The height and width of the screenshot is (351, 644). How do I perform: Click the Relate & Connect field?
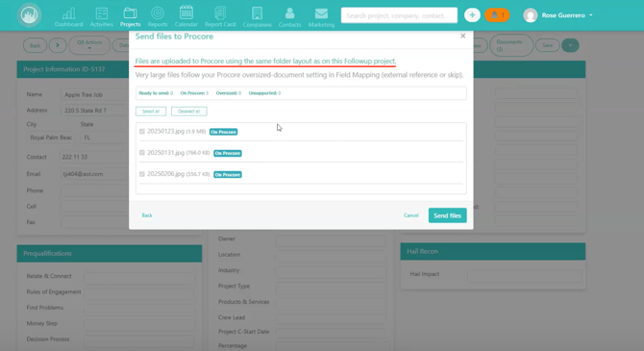pyautogui.click(x=138, y=277)
